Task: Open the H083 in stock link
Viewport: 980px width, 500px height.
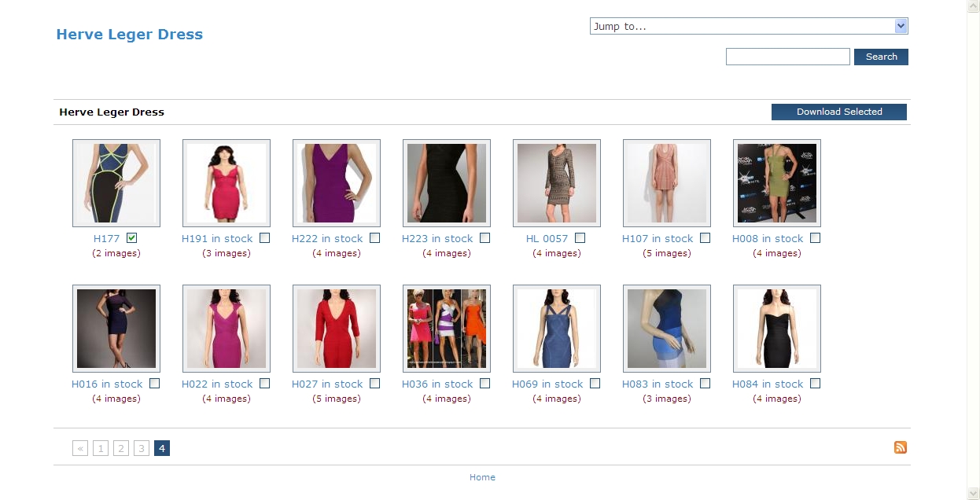Action: (x=658, y=384)
